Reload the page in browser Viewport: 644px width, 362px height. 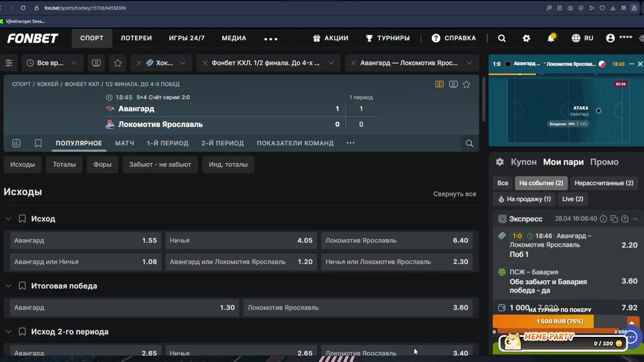coord(23,8)
